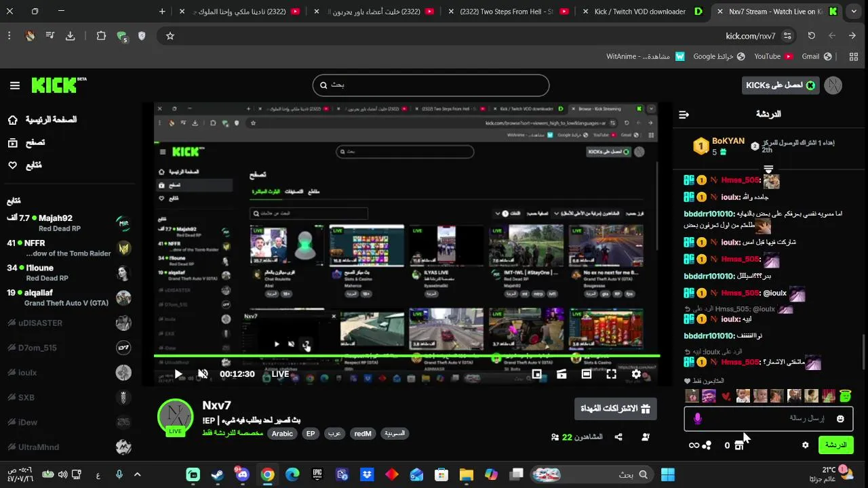Open browser extensions puzzle icon
Image resolution: width=868 pixels, height=488 pixels.
point(101,36)
